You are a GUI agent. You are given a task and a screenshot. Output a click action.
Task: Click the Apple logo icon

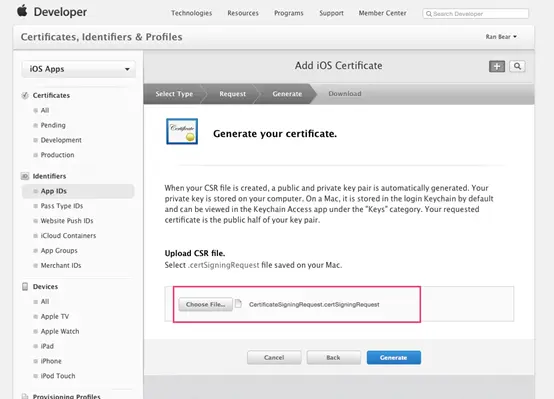click(x=22, y=11)
